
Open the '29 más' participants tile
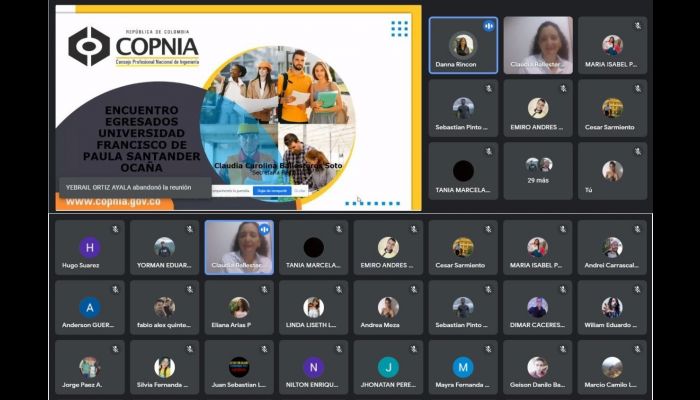(x=538, y=171)
